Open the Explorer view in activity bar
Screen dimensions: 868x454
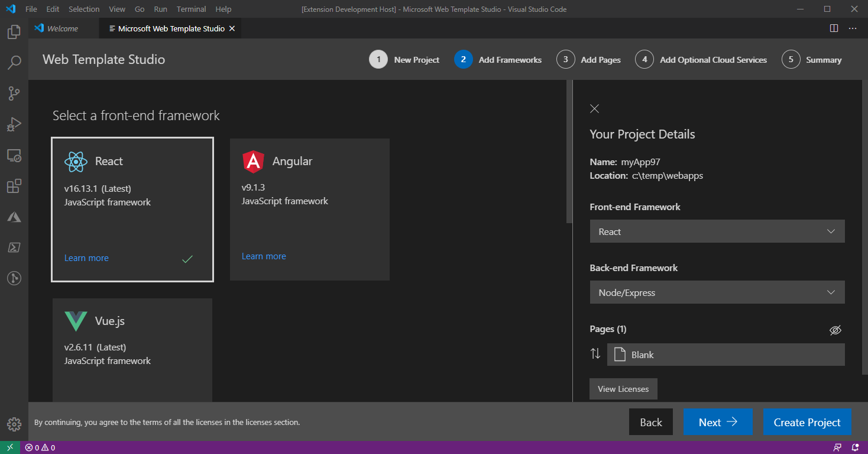pyautogui.click(x=14, y=31)
